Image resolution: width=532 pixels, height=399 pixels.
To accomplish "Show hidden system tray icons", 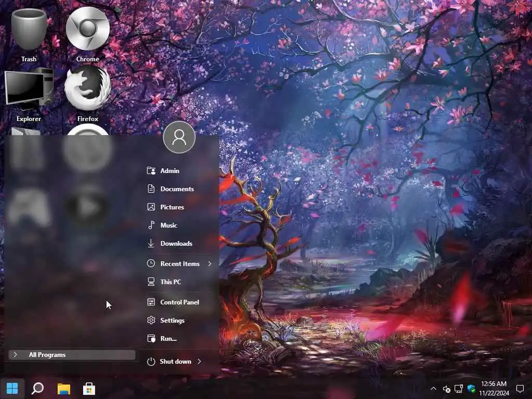I will pos(433,389).
